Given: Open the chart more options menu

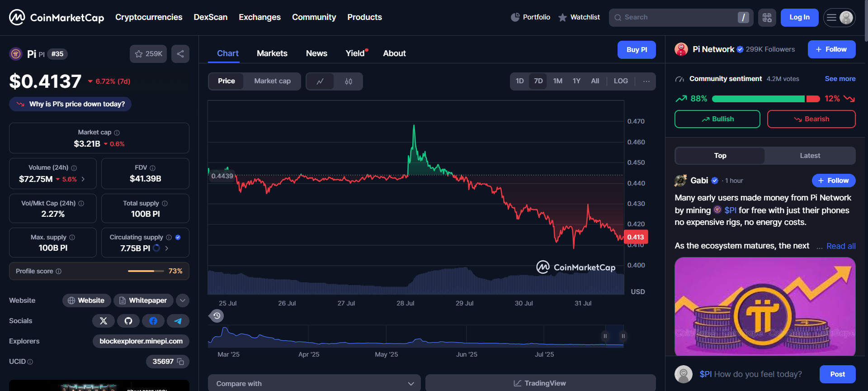Looking at the screenshot, I should click(646, 81).
